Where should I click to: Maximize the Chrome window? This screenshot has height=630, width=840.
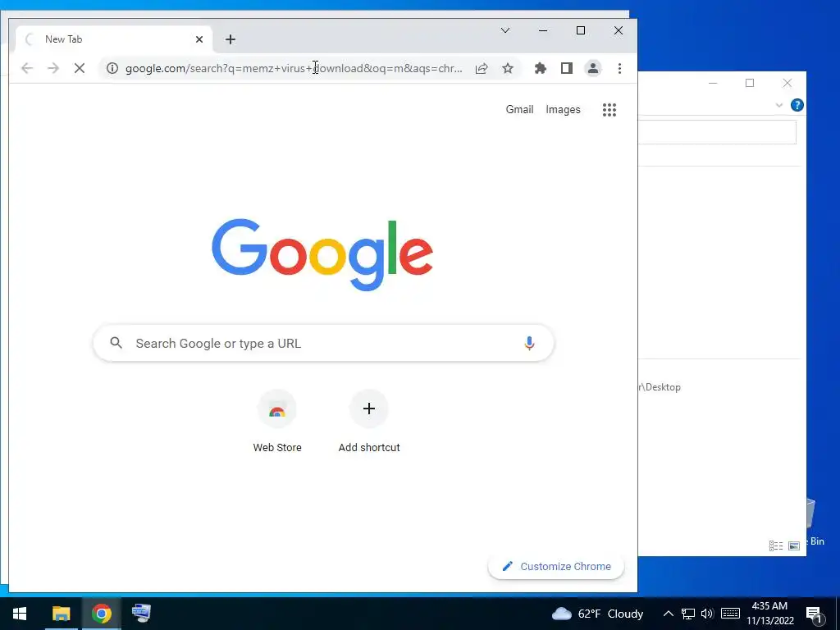click(x=580, y=30)
